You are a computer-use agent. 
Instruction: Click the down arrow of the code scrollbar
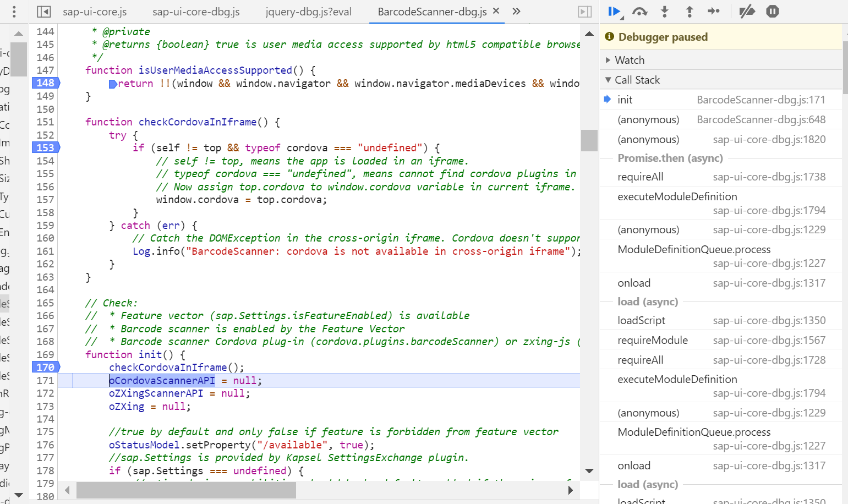tap(589, 471)
